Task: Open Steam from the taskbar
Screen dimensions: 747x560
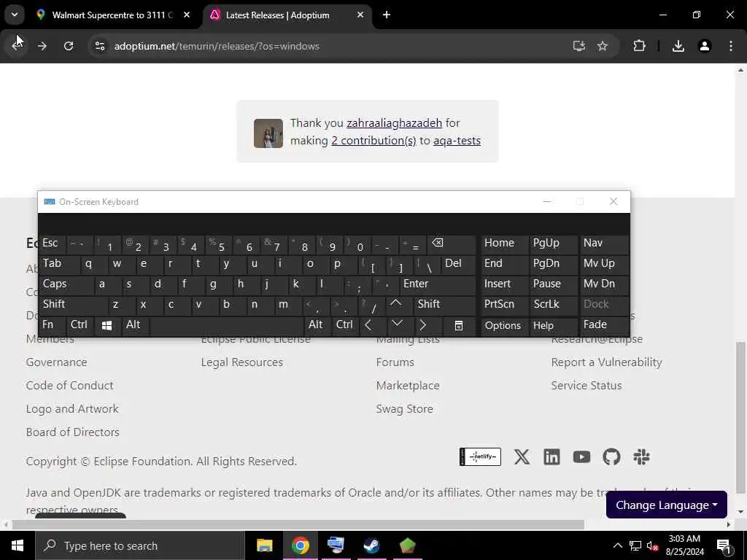Action: coord(372,545)
